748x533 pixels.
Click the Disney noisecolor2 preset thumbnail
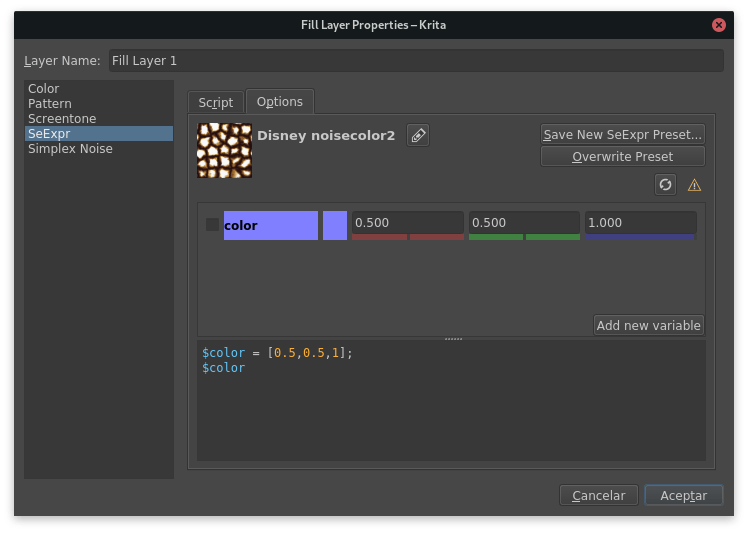pos(224,150)
